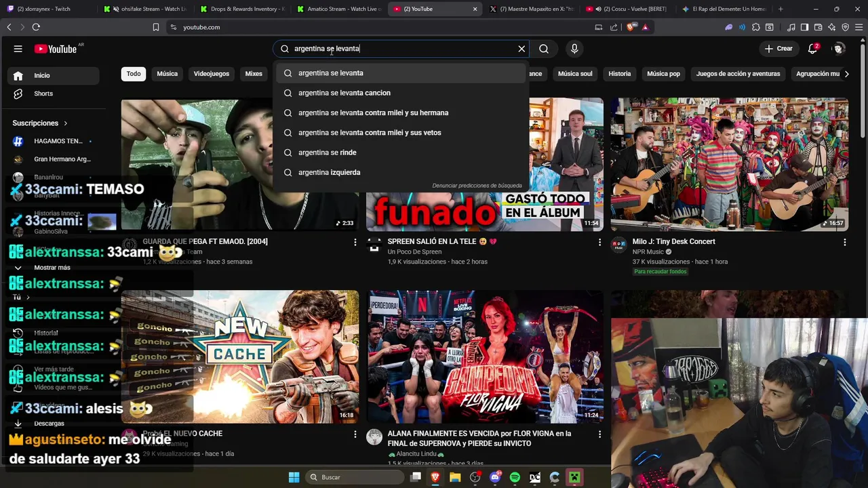Select the Todo filter chip
This screenshot has height=488, width=868.
(x=134, y=74)
